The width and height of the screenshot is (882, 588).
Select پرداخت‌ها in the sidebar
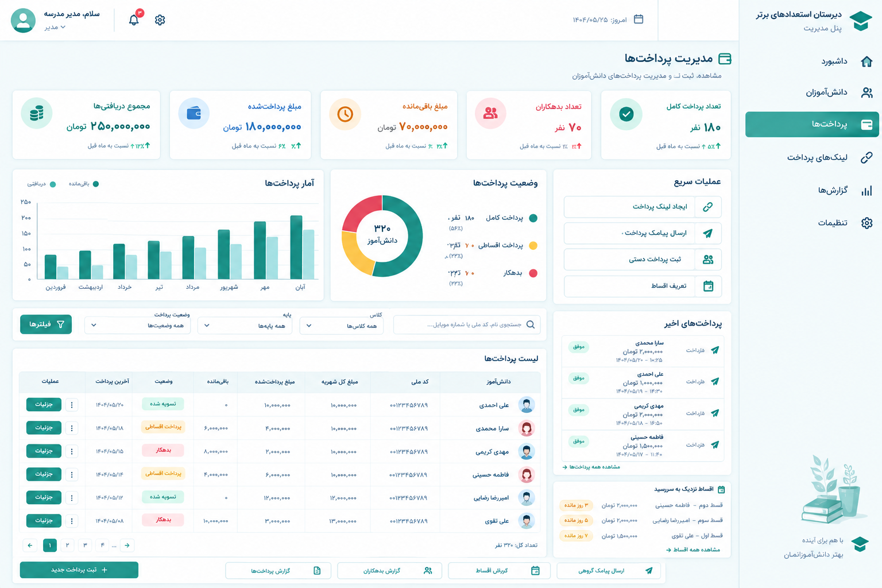tap(812, 124)
